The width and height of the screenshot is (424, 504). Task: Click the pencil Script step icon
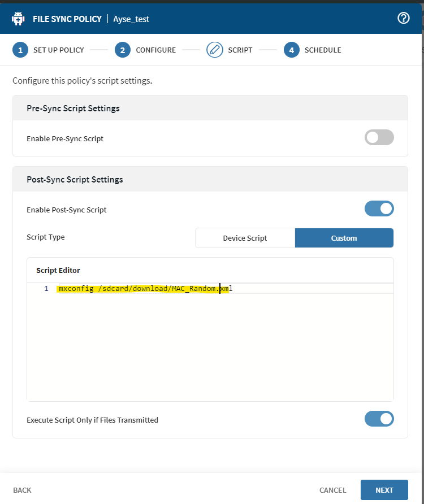pyautogui.click(x=215, y=50)
